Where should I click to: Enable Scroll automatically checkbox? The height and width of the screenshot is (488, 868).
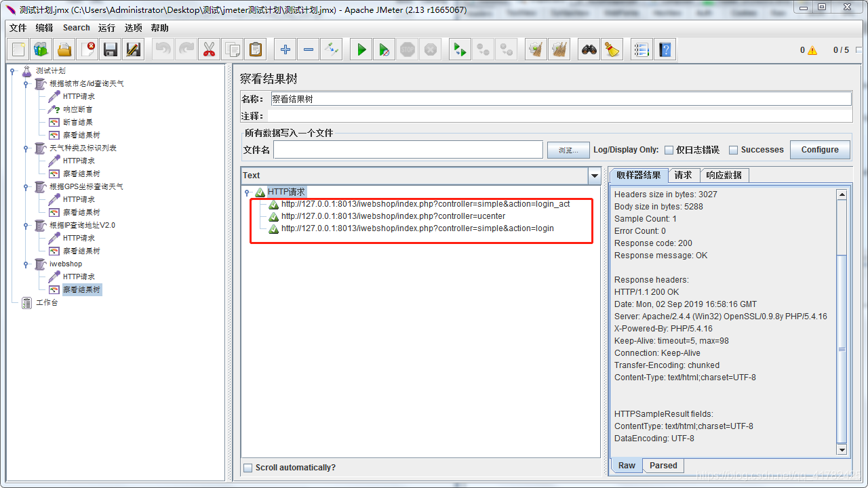pyautogui.click(x=248, y=468)
